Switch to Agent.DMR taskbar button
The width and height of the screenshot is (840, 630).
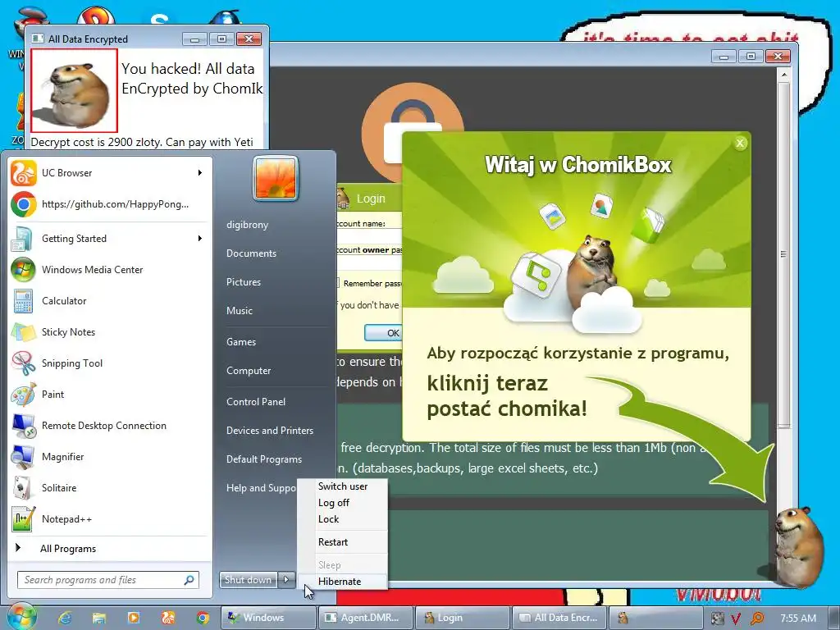click(366, 618)
